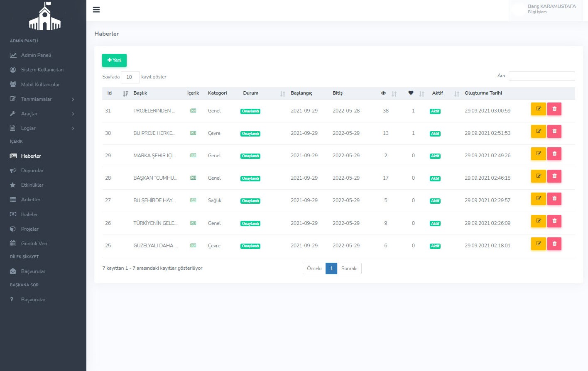The width and height of the screenshot is (588, 371).
Task: Toggle Aktif badge for Id 28 row
Action: (x=435, y=178)
